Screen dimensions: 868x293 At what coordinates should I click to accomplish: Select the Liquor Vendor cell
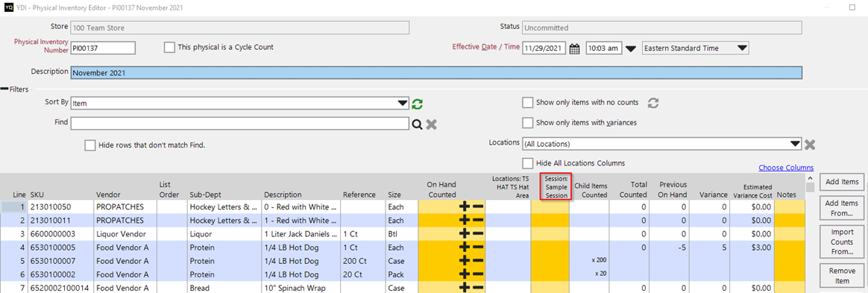click(x=126, y=234)
